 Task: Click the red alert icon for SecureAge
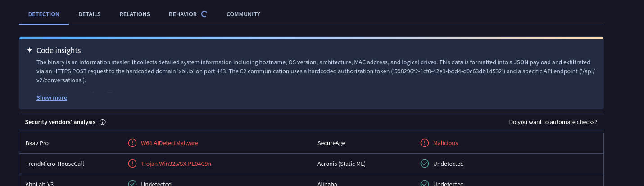coord(424,143)
